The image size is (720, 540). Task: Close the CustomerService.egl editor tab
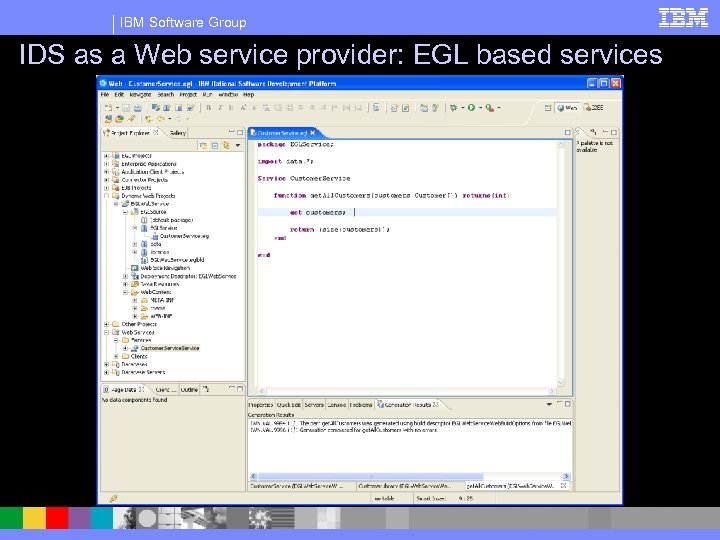pyautogui.click(x=313, y=133)
